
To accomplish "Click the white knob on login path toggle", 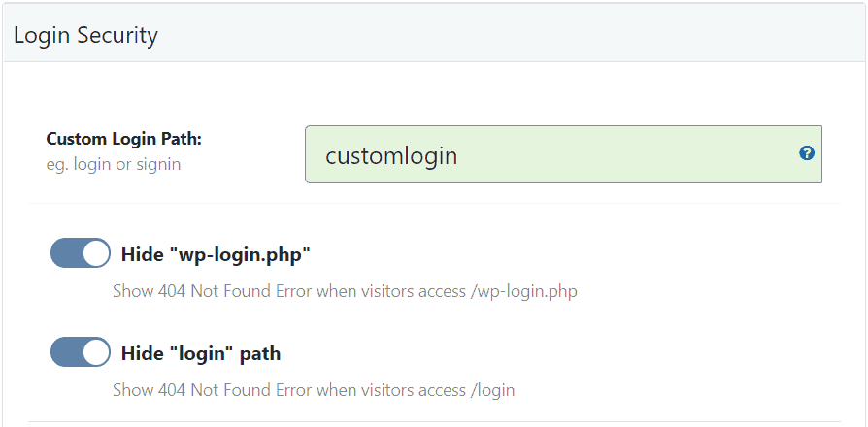I will tap(95, 352).
